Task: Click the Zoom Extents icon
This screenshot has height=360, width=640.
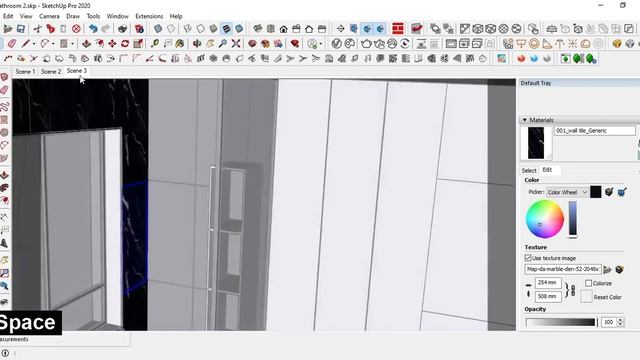Action: [236, 43]
